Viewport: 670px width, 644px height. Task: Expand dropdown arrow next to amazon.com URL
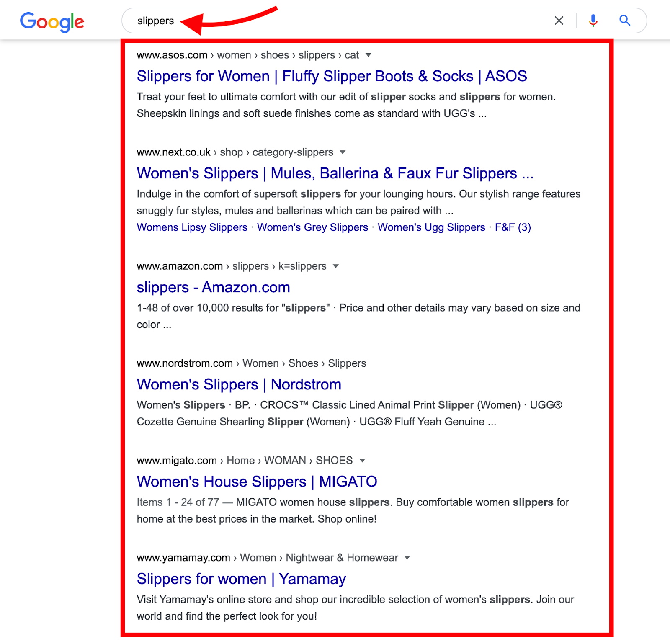point(335,266)
